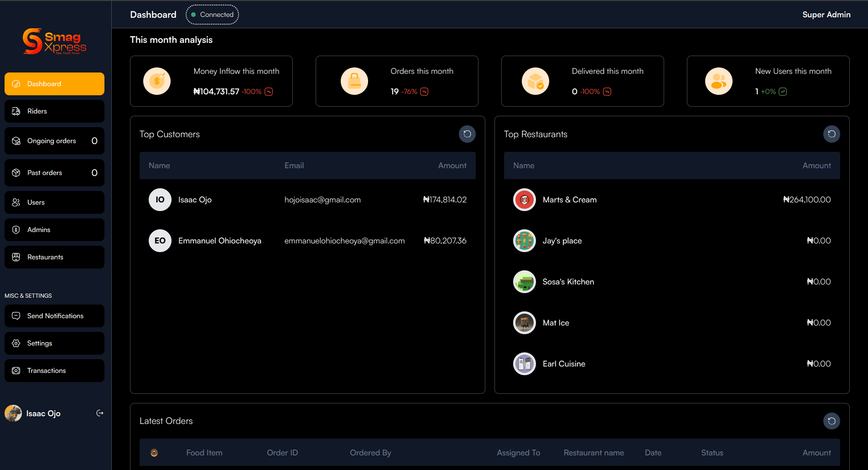Select the Emmanuel Ohiocheoya customer row
868x470 pixels.
(307, 240)
